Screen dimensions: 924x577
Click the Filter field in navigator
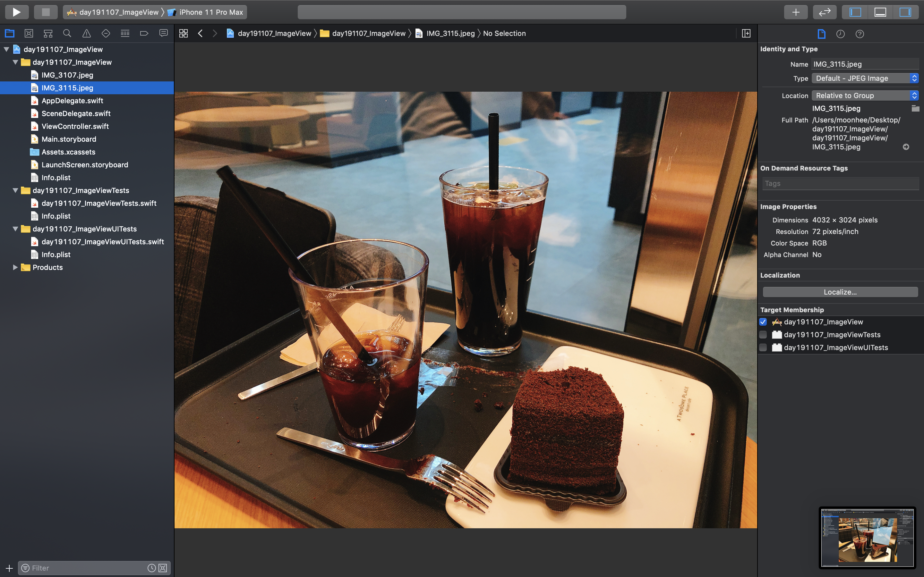tap(88, 568)
